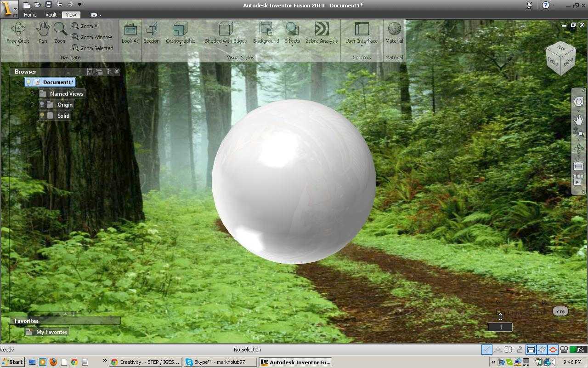588x368 pixels.
Task: Open the Quick Access Toolbar customize arrow
Action: [x=80, y=5]
